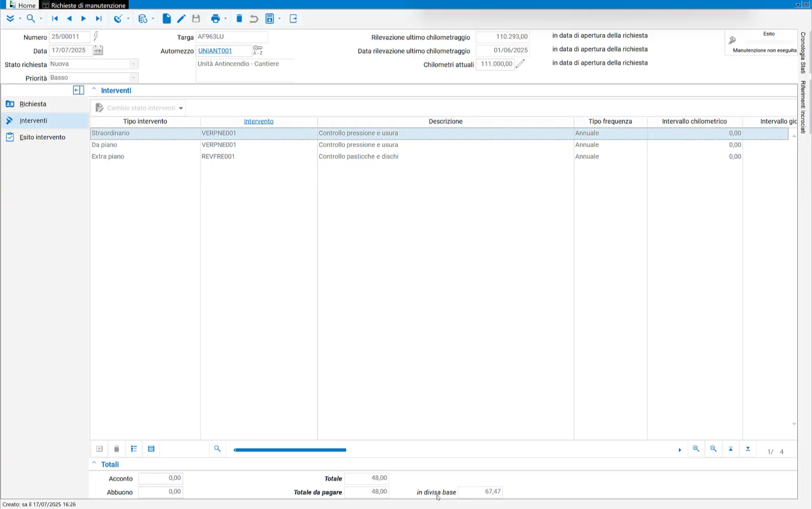The height and width of the screenshot is (509, 812).
Task: Click the floppy disk save icon
Action: pos(196,19)
